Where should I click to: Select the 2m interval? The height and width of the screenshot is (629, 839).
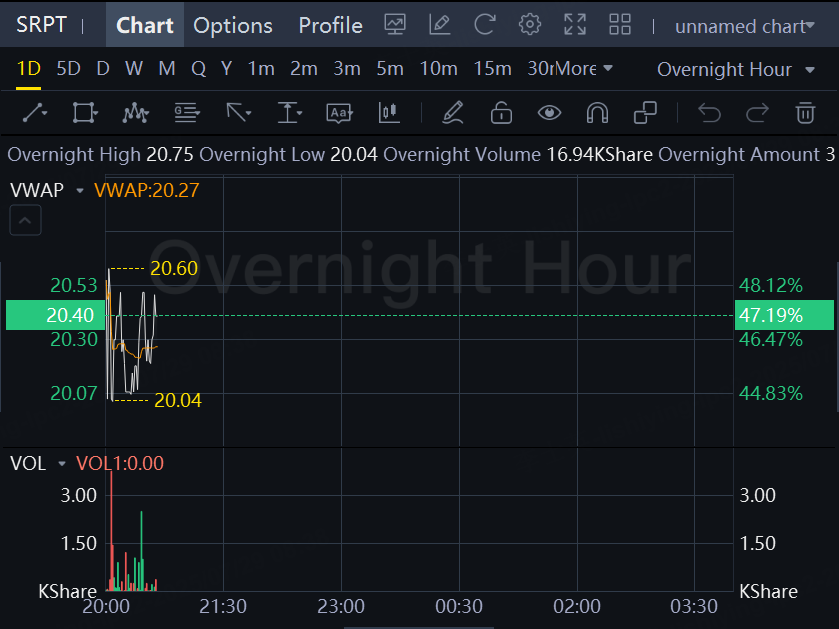[304, 68]
